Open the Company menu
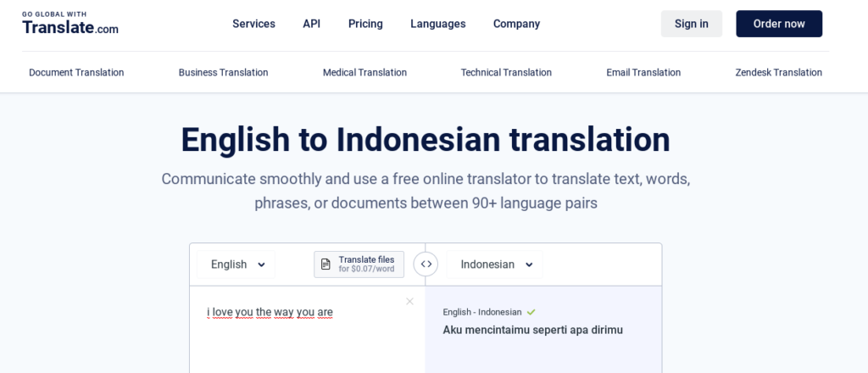868x373 pixels. click(x=516, y=24)
